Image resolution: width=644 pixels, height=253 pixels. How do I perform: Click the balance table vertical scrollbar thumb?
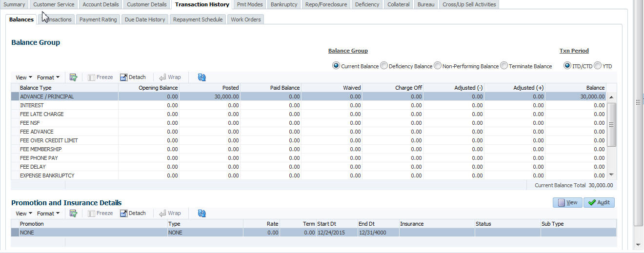click(612, 124)
